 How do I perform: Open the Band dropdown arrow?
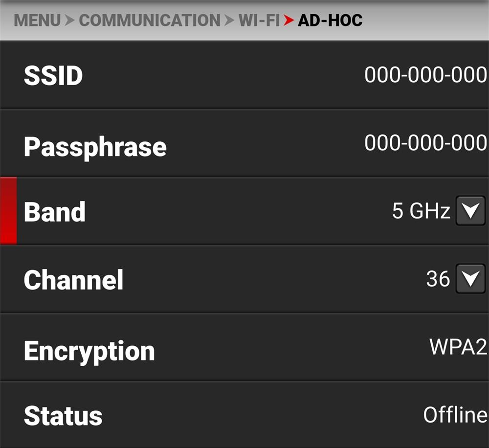click(470, 211)
